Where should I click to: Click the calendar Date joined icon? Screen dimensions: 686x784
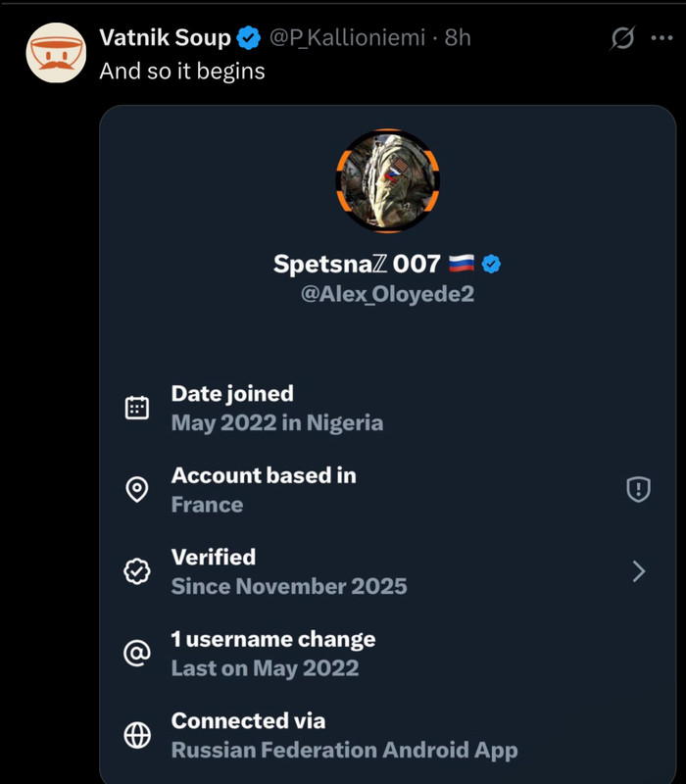(x=137, y=409)
